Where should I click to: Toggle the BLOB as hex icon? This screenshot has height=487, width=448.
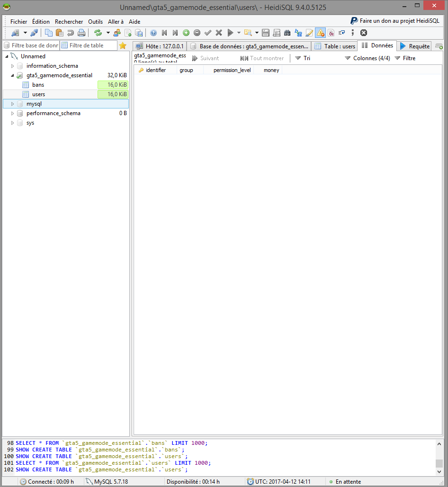[332, 33]
